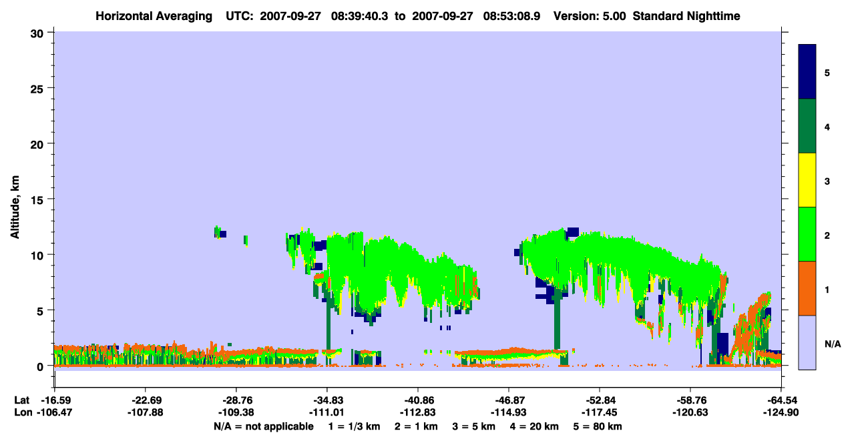Screen dimensions: 868x445
Task: Click the colorbar label '4'
Action: [x=827, y=126]
